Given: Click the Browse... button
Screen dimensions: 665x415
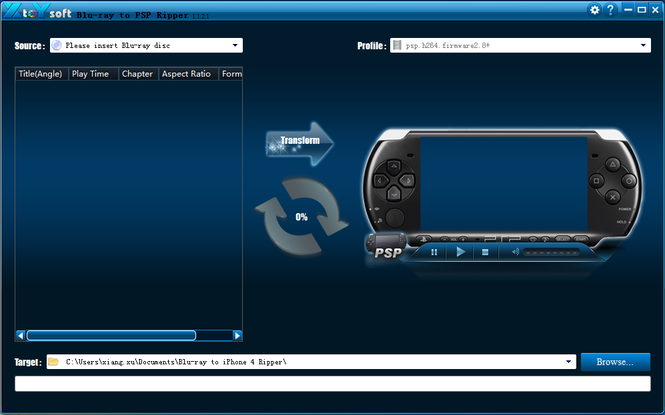Looking at the screenshot, I should [x=615, y=362].
